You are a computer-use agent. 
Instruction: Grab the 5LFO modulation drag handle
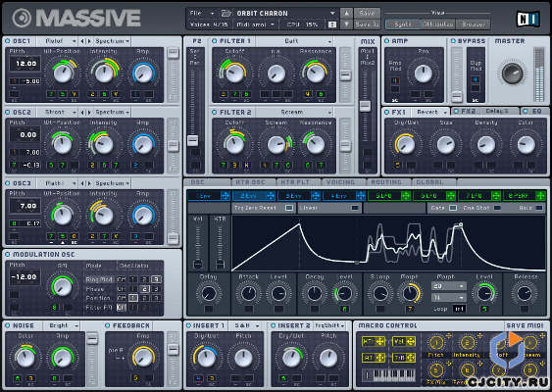(406, 196)
